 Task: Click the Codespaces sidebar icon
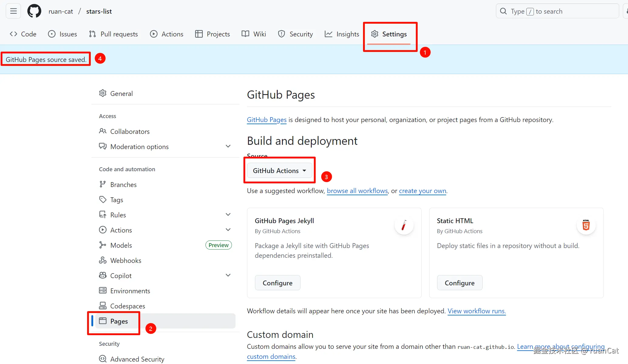point(103,306)
